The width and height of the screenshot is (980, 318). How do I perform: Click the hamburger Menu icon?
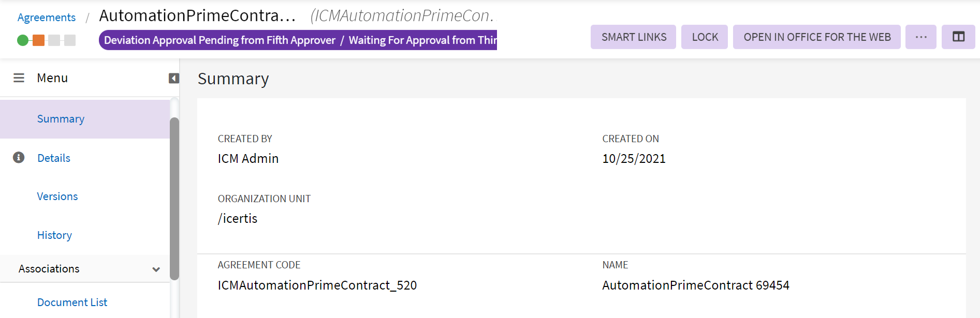tap(19, 78)
